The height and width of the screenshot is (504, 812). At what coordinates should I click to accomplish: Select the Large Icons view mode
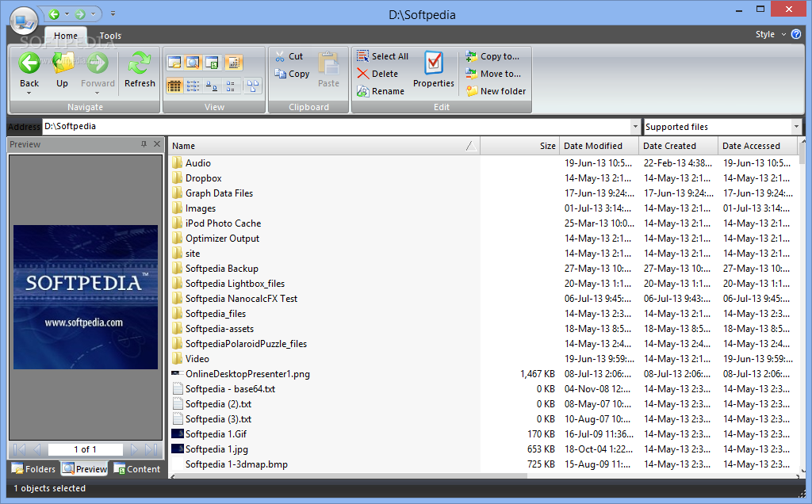tap(253, 86)
